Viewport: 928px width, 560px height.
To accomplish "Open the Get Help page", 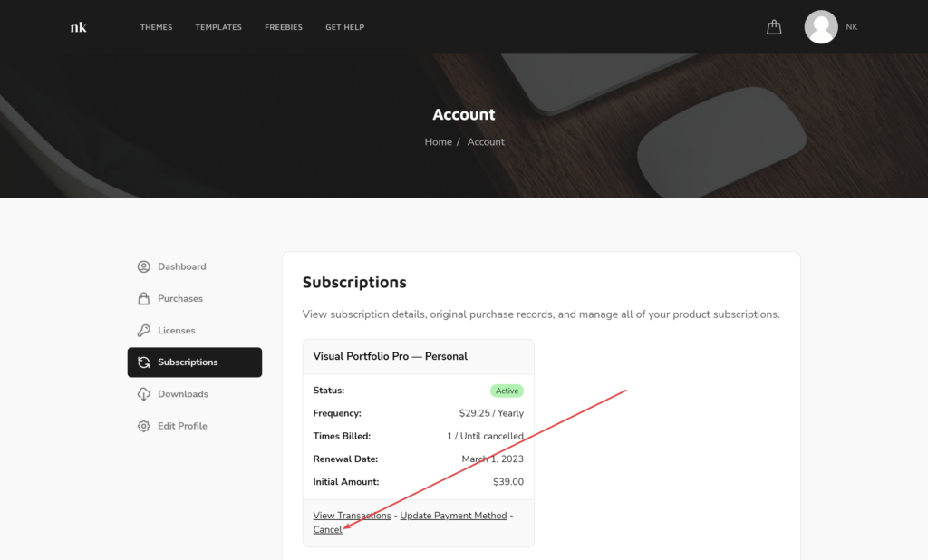I will [x=345, y=27].
